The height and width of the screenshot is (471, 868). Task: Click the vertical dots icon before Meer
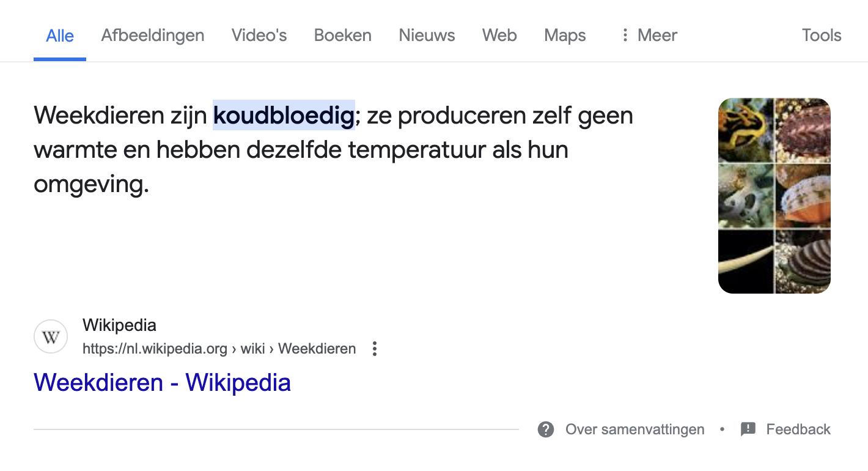click(x=625, y=35)
